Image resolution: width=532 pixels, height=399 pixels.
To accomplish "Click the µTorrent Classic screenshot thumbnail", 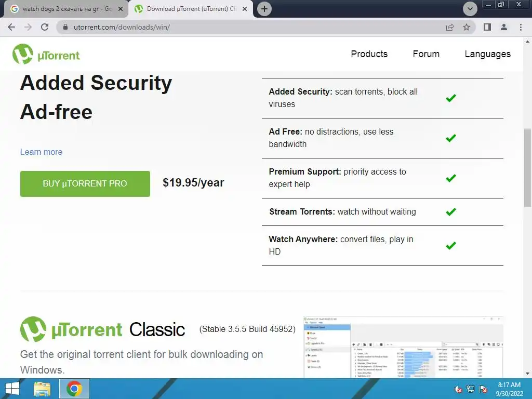I will pyautogui.click(x=403, y=347).
